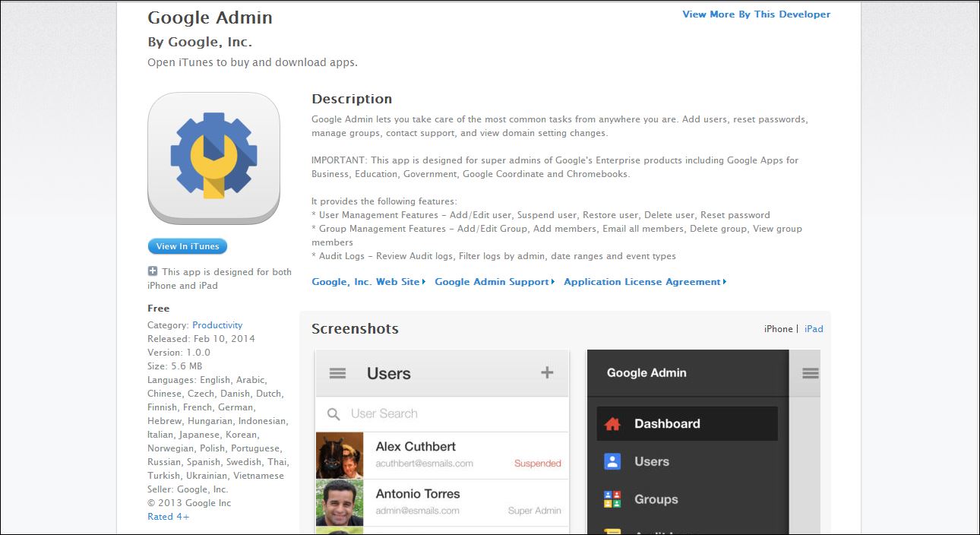Click the Google Admin gear app icon
The height and width of the screenshot is (535, 980).
pos(213,158)
